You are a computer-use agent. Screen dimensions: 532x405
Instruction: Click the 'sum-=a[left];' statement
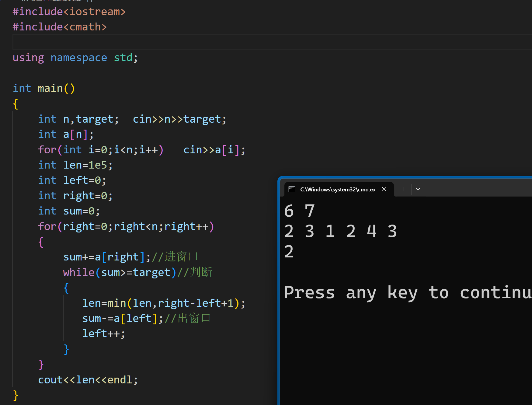tap(123, 318)
